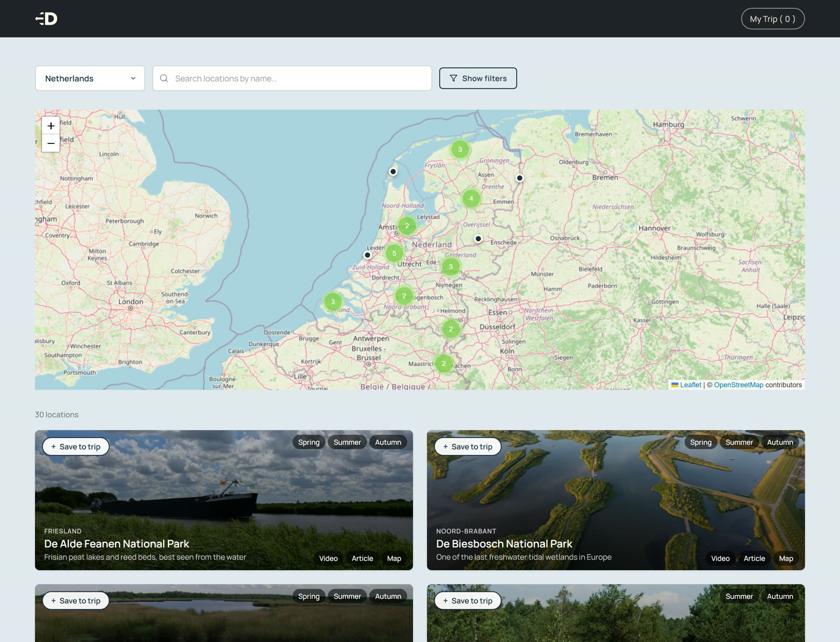Click the Spring tag on the De Biesbosch card
Screen dimensions: 840x642
(701, 442)
